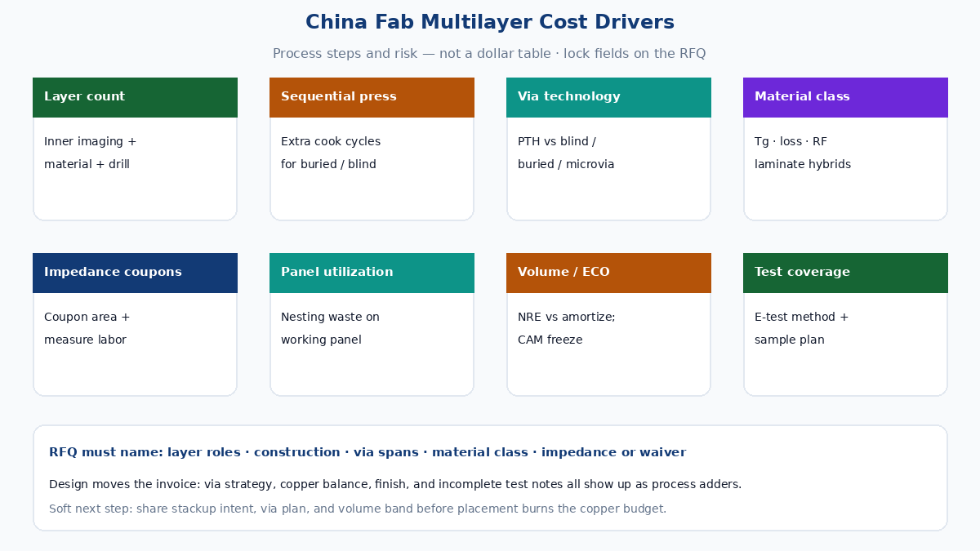The height and width of the screenshot is (551, 980).
Task: Click the 'RFQ must name' heading line
Action: 367,452
